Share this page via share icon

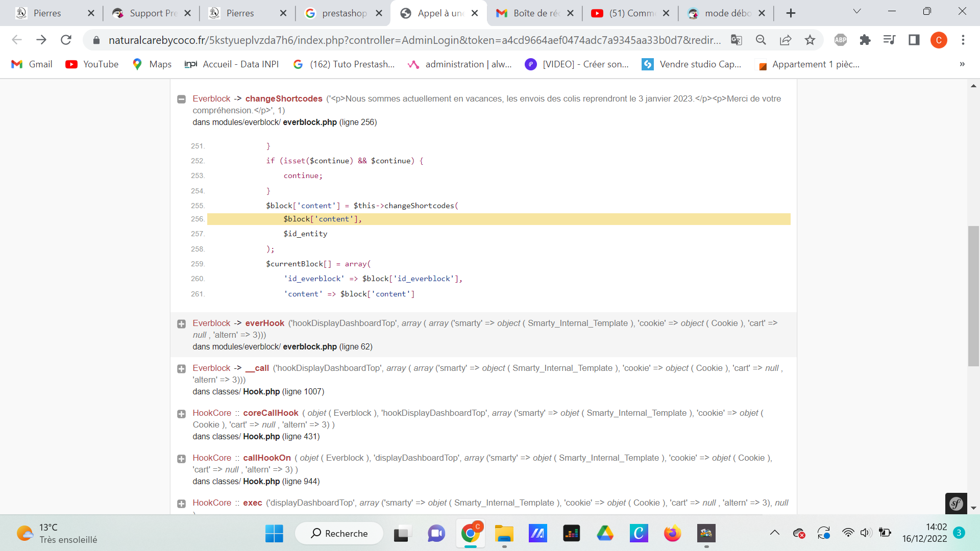point(786,40)
